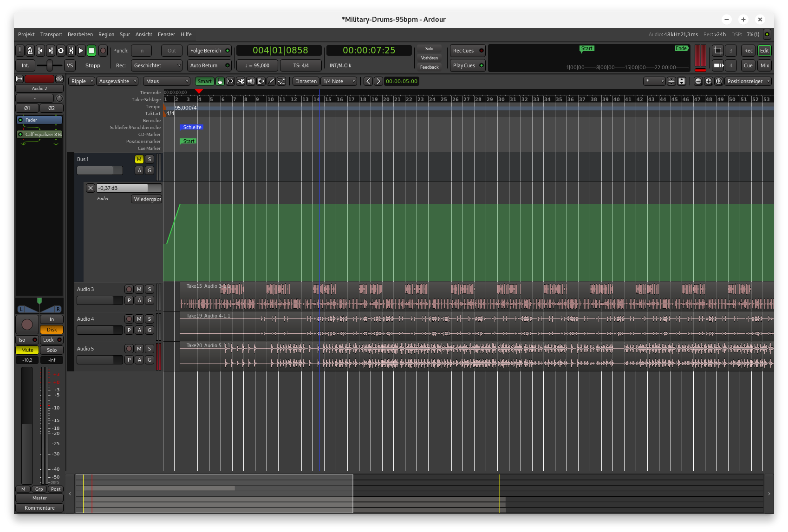Toggle Play Cues button

[468, 65]
